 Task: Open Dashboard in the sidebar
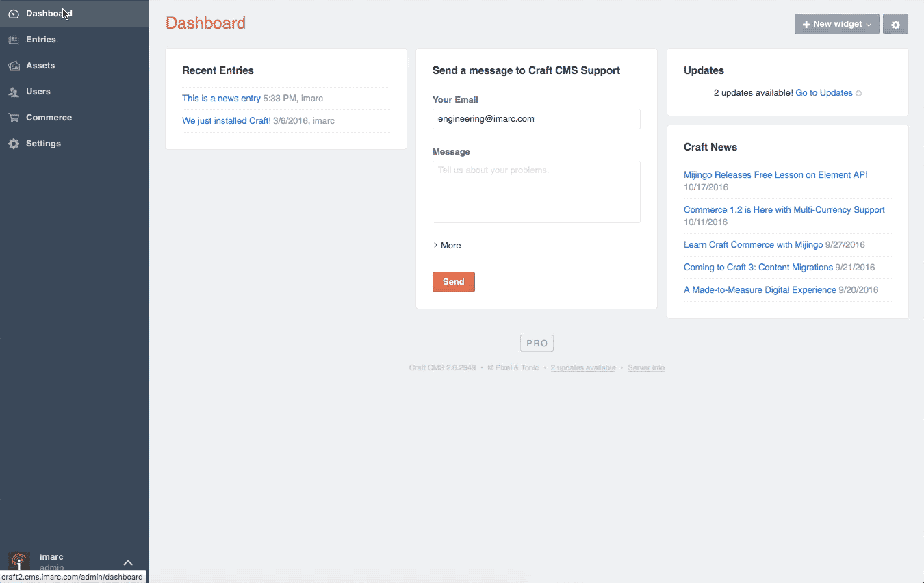(x=75, y=13)
